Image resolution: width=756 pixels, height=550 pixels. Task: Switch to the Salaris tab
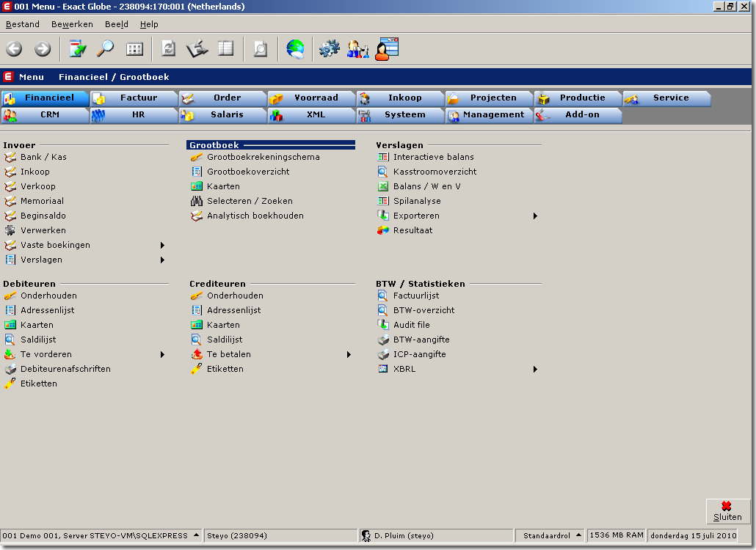pos(223,115)
